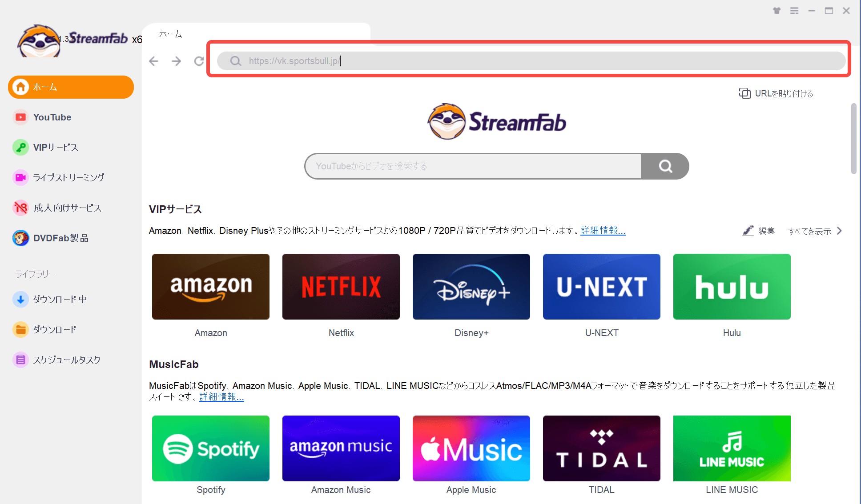The image size is (861, 504).
Task: Go back with the left arrow icon
Action: (x=154, y=61)
